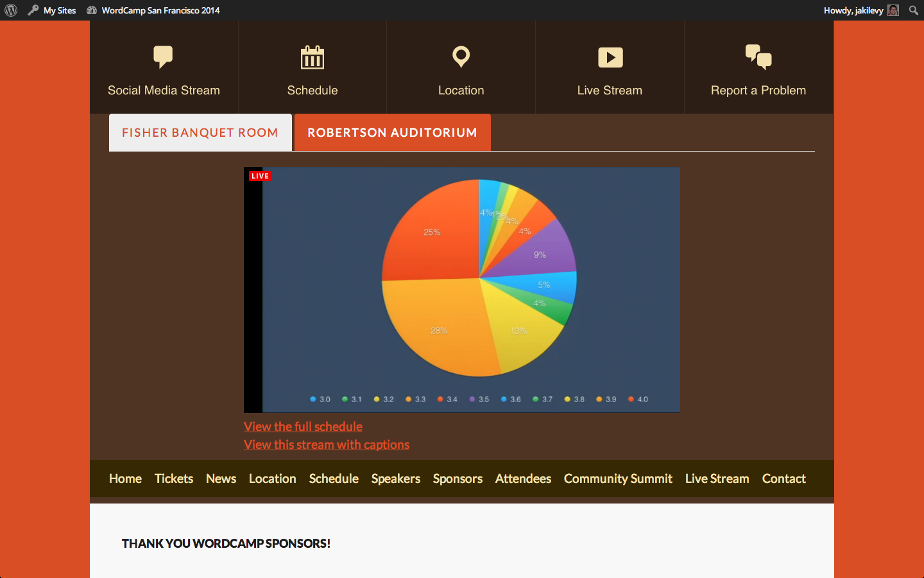Go to Tickets in footer navigation

click(174, 478)
